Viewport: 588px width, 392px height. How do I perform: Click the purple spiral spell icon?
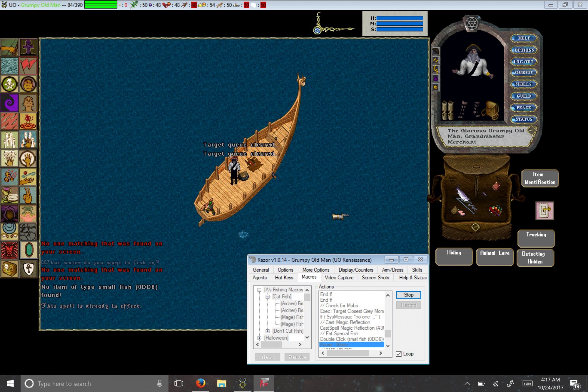point(9,103)
